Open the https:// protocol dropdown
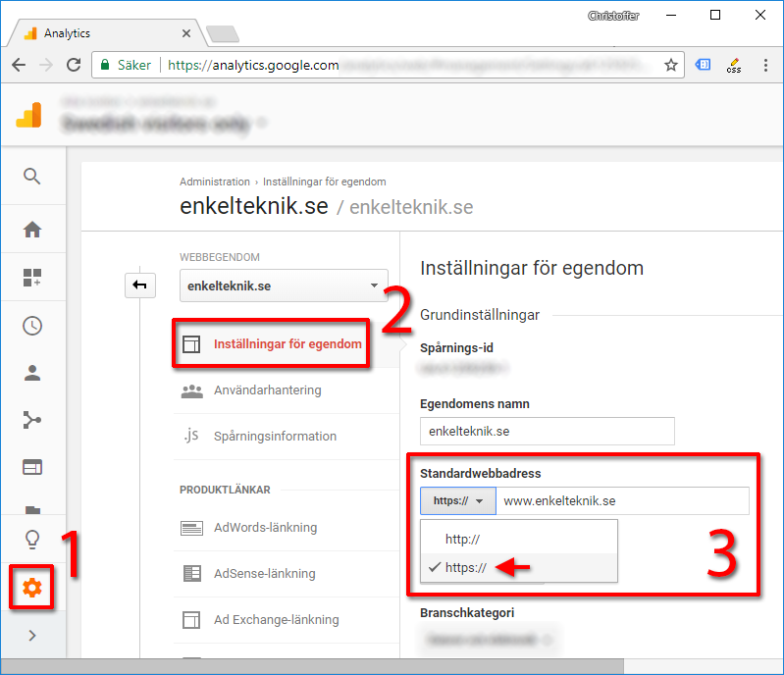 click(457, 500)
